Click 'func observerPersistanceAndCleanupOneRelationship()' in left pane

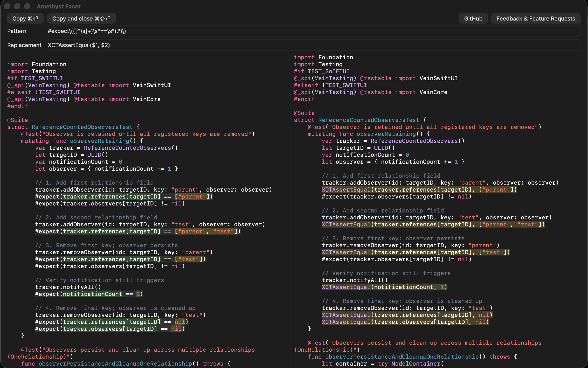tap(110, 364)
